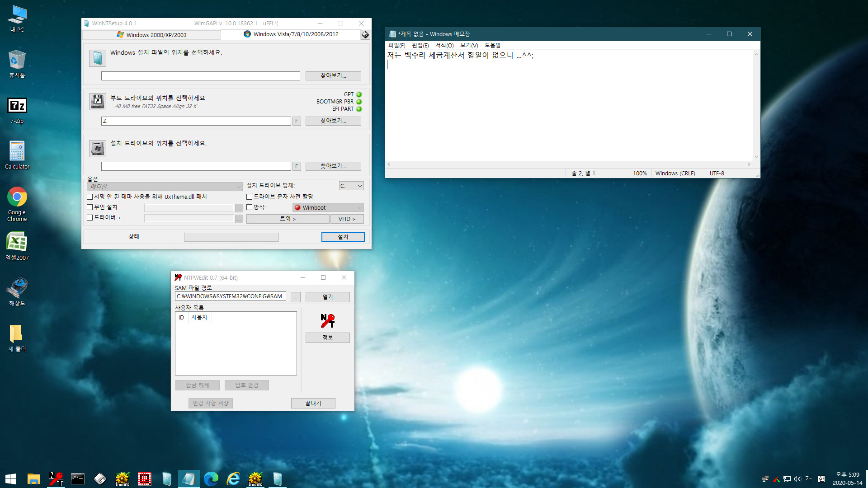868x488 pixels.
Task: Click the F format button beside boot drive
Action: click(x=297, y=121)
